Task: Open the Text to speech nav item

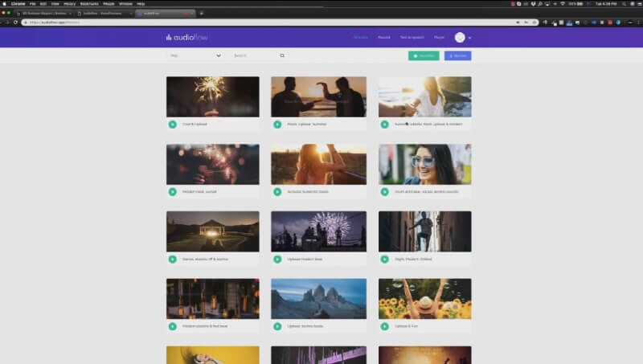Action: [412, 37]
